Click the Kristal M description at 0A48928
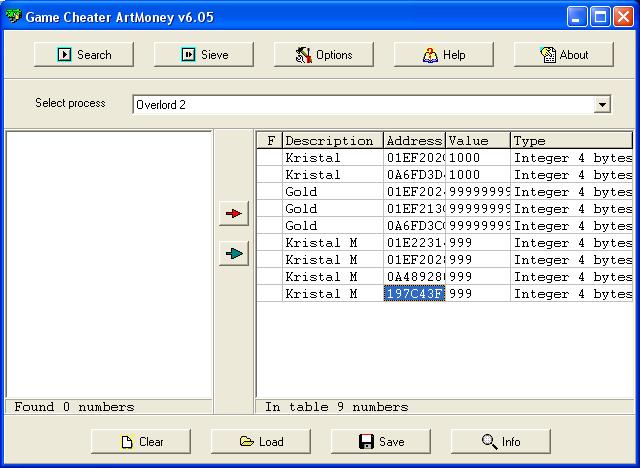 (x=333, y=277)
